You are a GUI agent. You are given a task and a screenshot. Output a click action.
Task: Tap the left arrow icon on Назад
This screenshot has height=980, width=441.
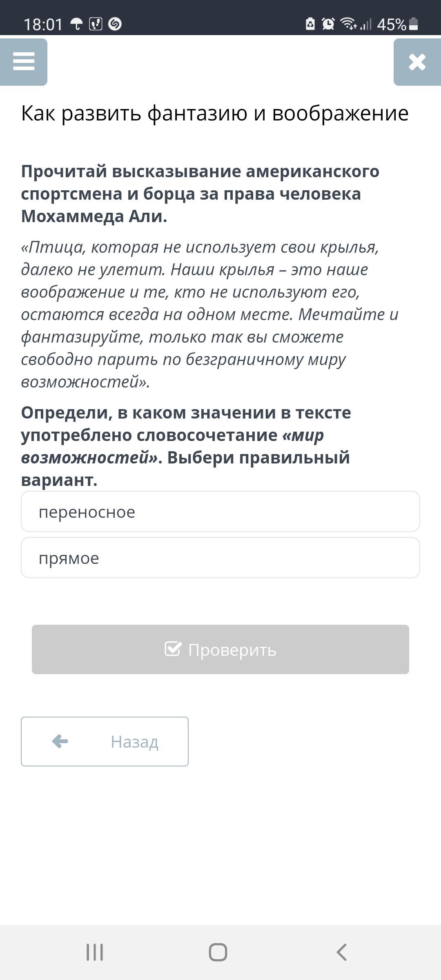tap(60, 741)
